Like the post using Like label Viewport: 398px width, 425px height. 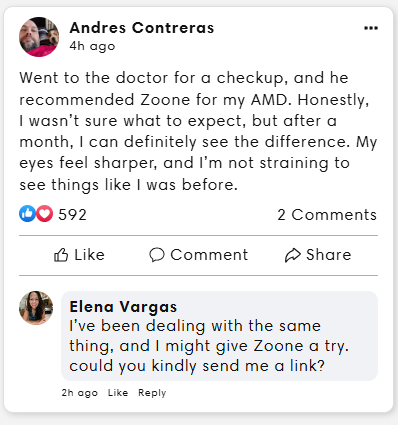click(89, 255)
